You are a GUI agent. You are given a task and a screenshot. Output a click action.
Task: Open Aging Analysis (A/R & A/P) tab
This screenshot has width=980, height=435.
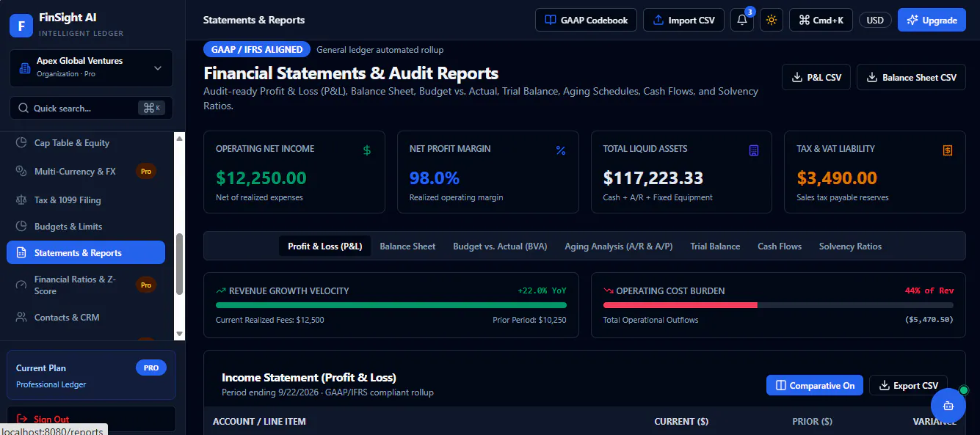619,246
